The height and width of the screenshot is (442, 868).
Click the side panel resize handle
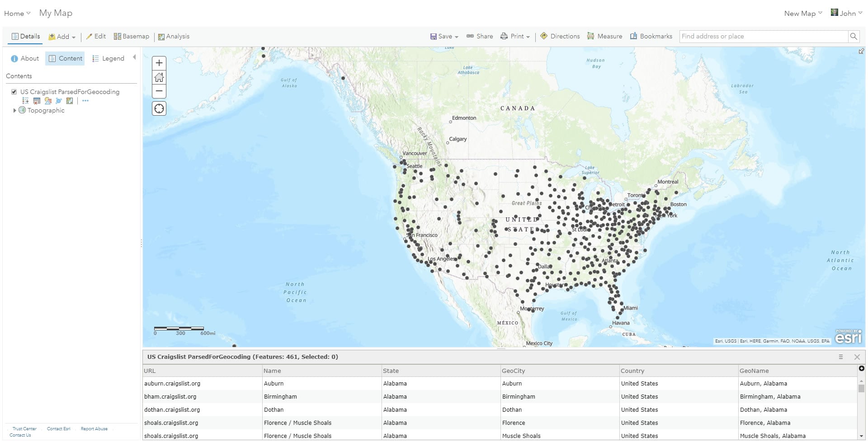coord(141,243)
